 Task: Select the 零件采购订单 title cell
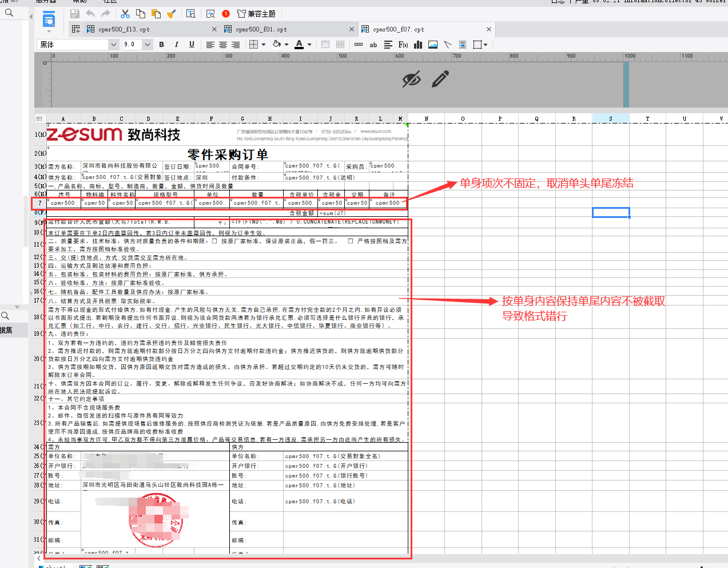click(x=228, y=154)
